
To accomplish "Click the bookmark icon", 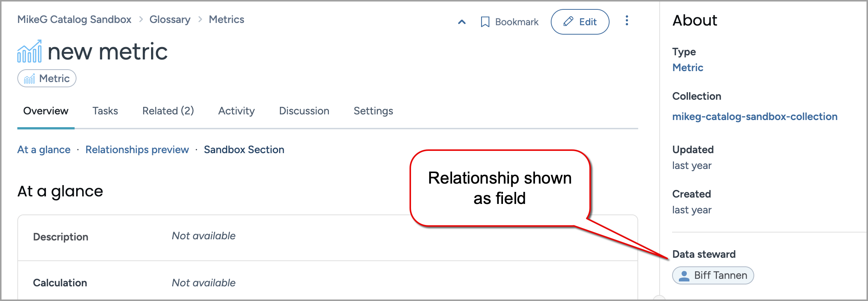I will pyautogui.click(x=485, y=22).
